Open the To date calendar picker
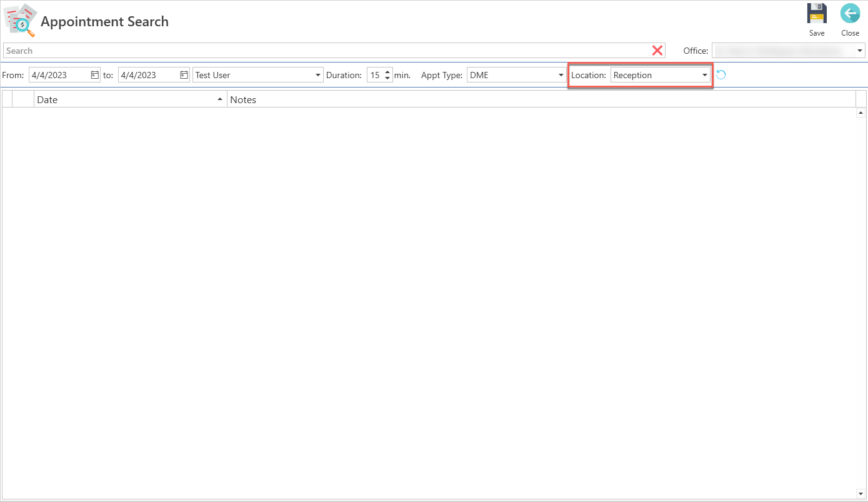The image size is (868, 502). pyautogui.click(x=184, y=75)
